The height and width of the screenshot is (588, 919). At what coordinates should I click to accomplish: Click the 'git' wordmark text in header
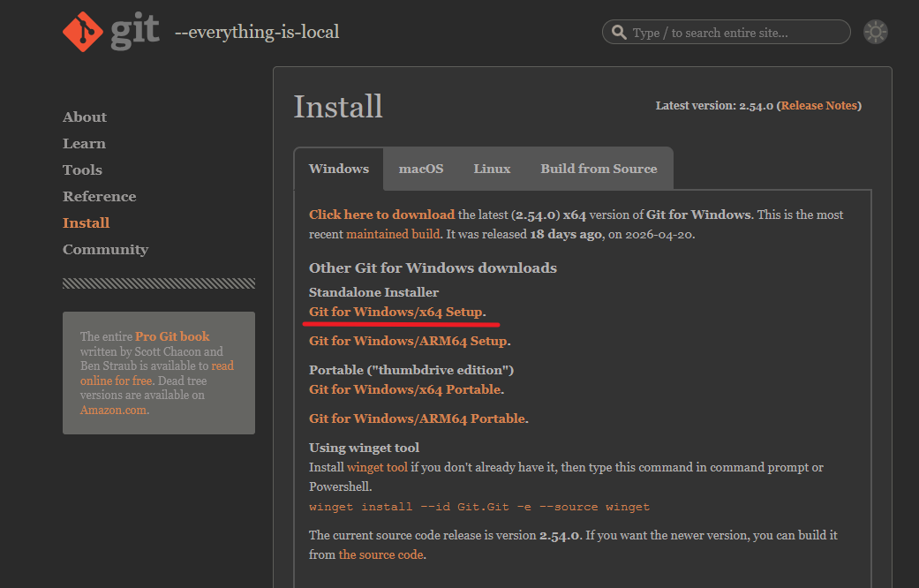point(135,32)
